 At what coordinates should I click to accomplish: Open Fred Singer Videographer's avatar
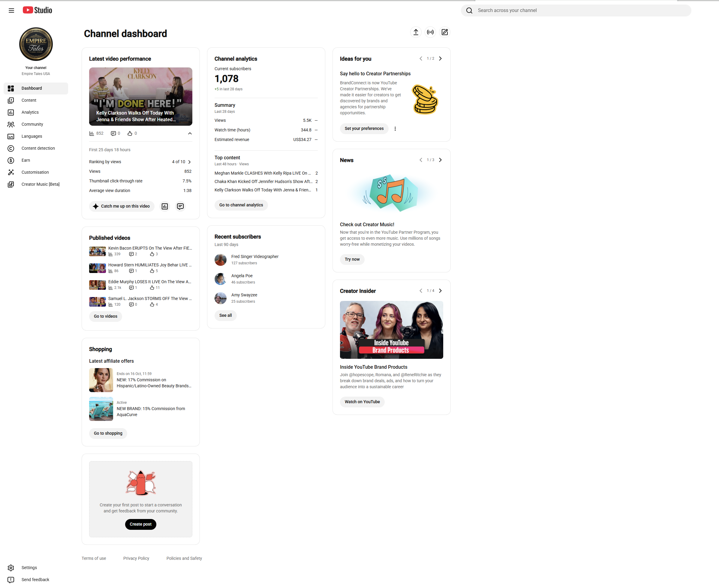[221, 260]
